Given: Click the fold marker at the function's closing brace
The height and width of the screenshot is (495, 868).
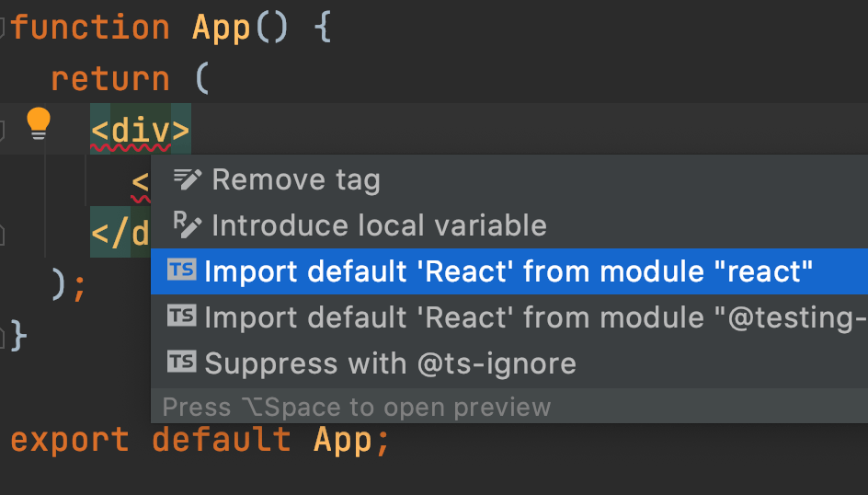Looking at the screenshot, I should click(3, 328).
